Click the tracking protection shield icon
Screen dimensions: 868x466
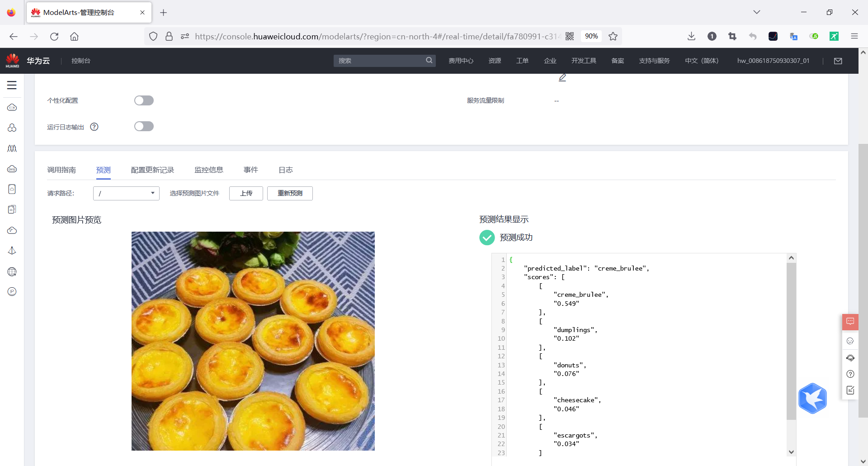153,36
